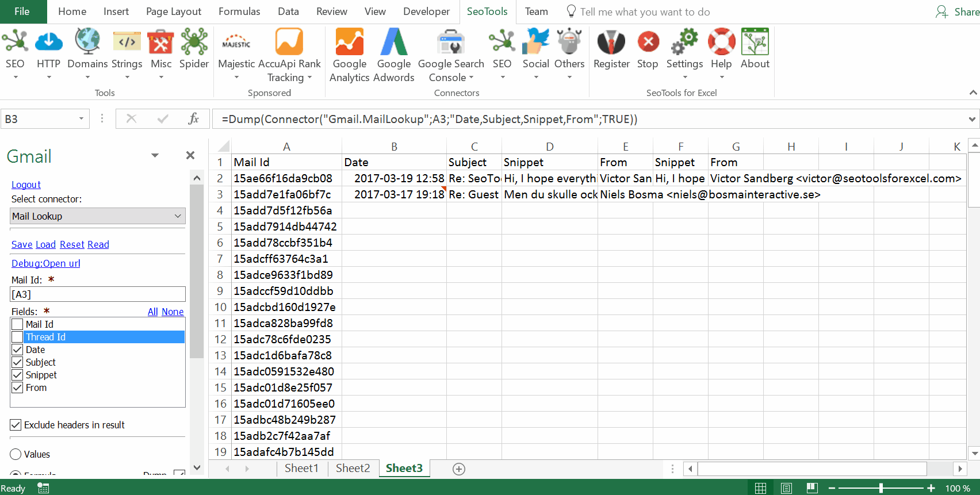
Task: Click the confirm formula checkmark icon
Action: 163,118
